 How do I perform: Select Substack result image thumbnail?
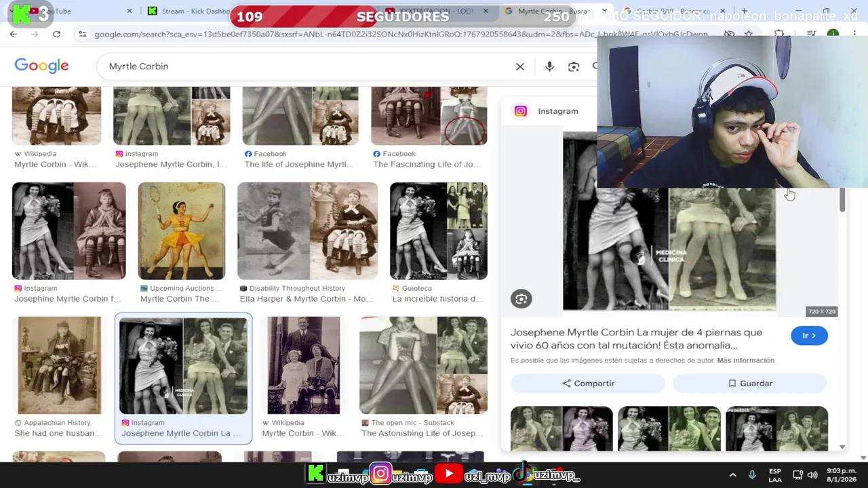click(x=423, y=365)
